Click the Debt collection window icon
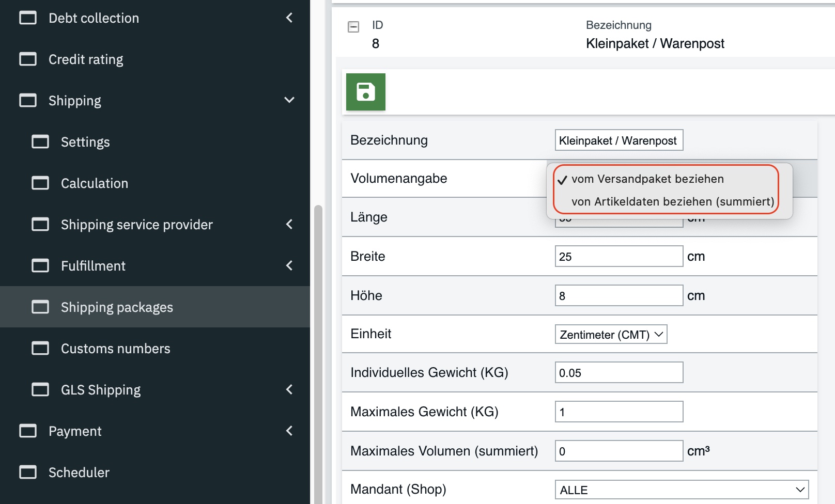The height and width of the screenshot is (504, 835). [x=28, y=18]
